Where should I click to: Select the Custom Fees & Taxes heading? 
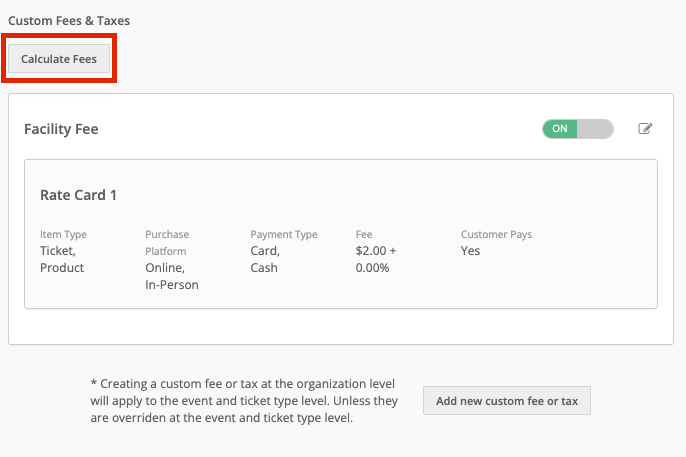point(69,21)
